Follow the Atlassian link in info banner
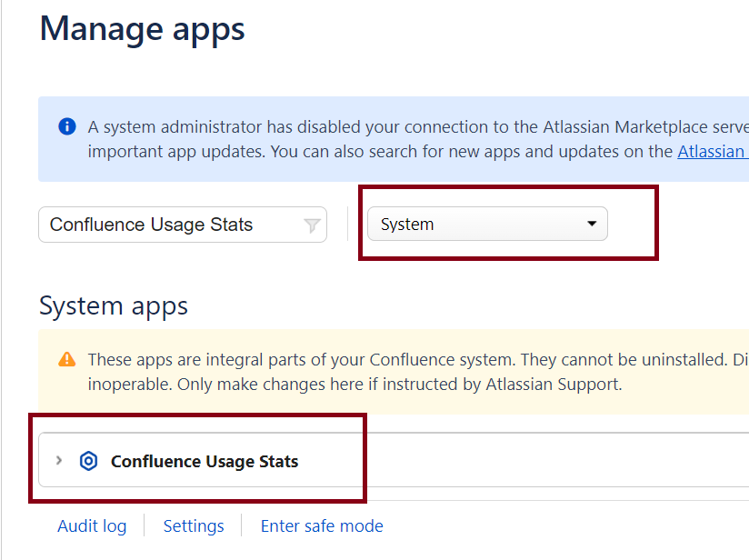This screenshot has height=560, width=749. click(711, 152)
